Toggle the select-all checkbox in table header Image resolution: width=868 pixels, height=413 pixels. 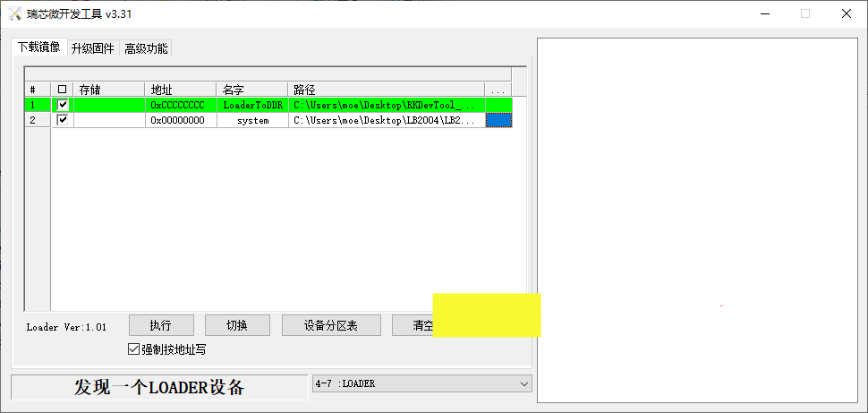[x=62, y=90]
